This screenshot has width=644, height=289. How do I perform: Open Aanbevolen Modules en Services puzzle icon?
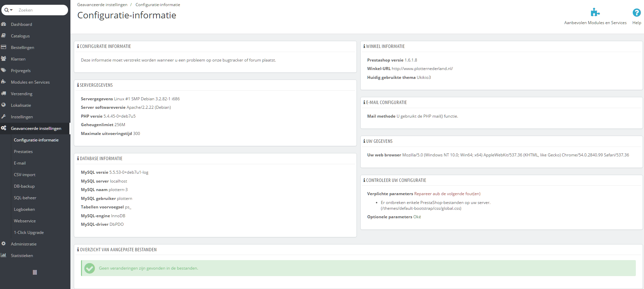coord(595,13)
